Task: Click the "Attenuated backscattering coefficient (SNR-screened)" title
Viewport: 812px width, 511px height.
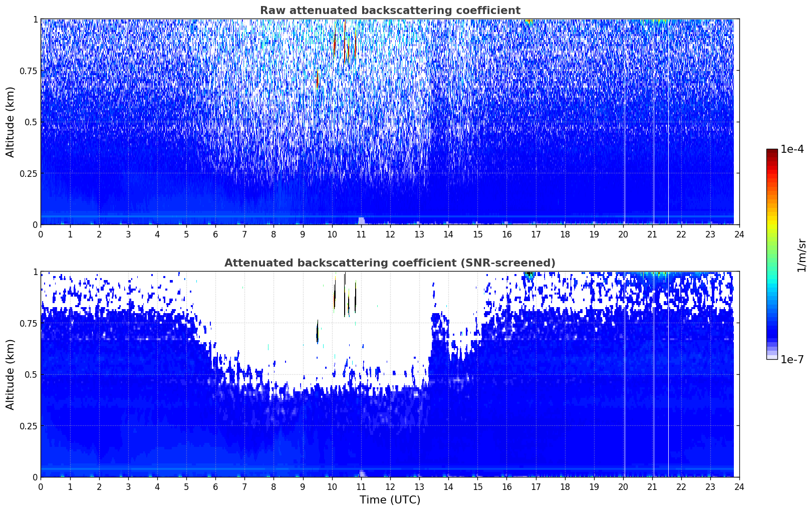Action: [x=390, y=263]
